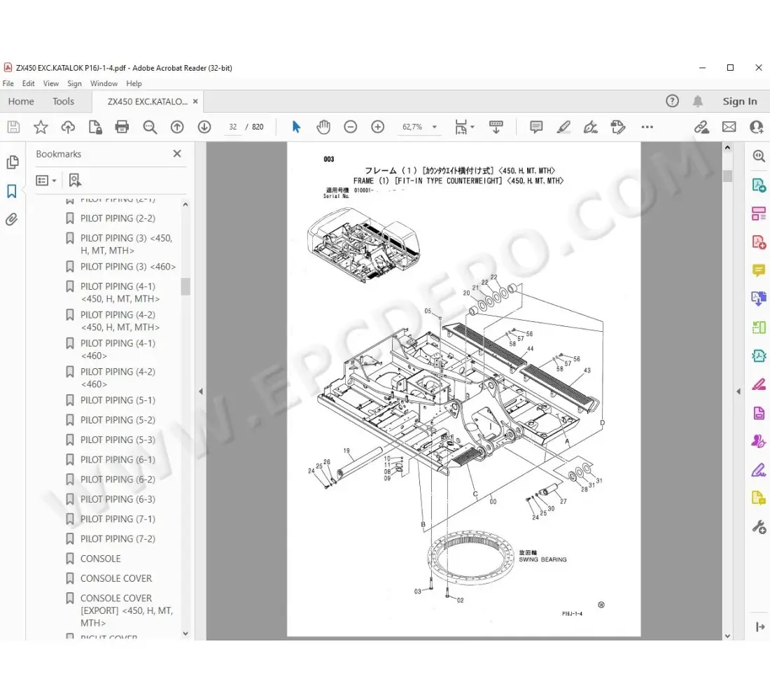Image resolution: width=770 pixels, height=700 pixels.
Task: Open the File menu
Action: point(8,83)
